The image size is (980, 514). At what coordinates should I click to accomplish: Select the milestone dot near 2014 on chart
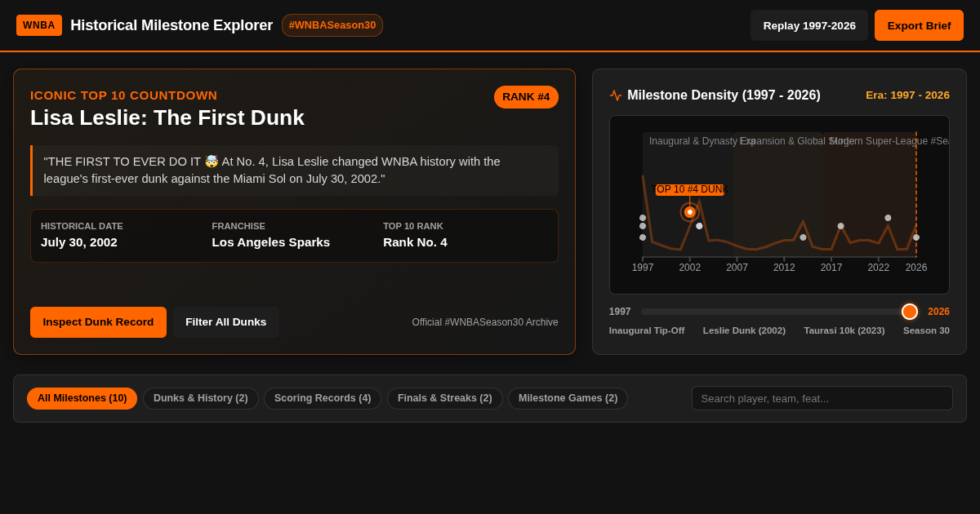click(803, 237)
